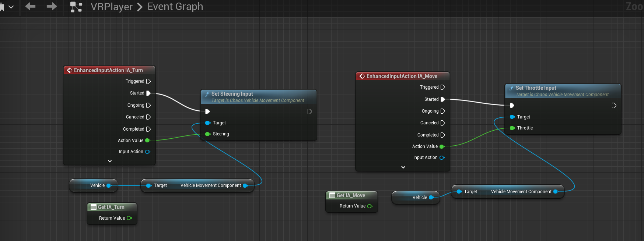Image resolution: width=644 pixels, height=241 pixels.
Task: Click Set Throttle Input Target pin
Action: point(512,117)
